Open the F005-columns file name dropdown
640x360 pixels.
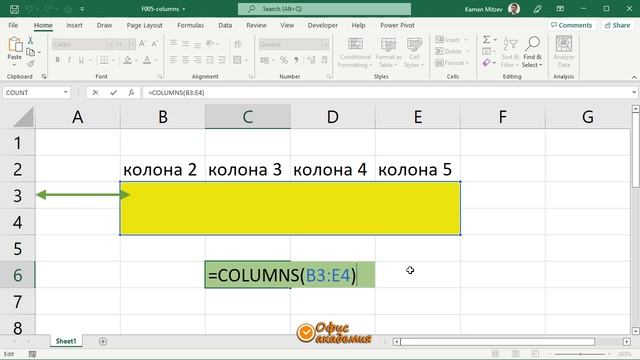click(184, 9)
